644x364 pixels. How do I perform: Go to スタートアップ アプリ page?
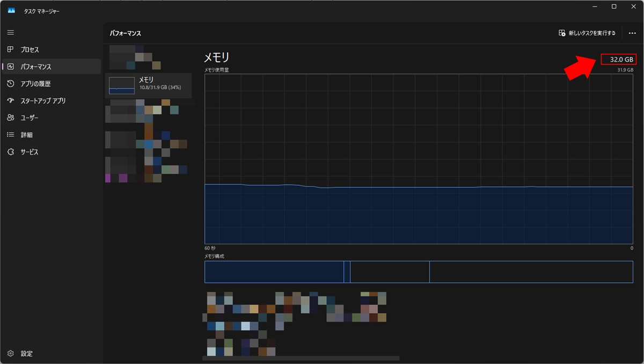coord(42,101)
